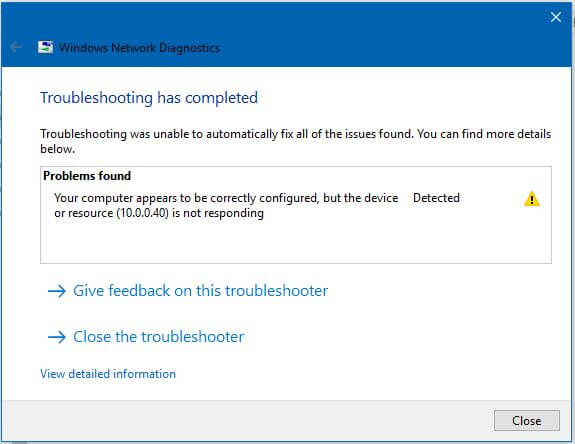Open Give feedback on this troubleshooter
Screen dimensions: 575x444
click(200, 291)
